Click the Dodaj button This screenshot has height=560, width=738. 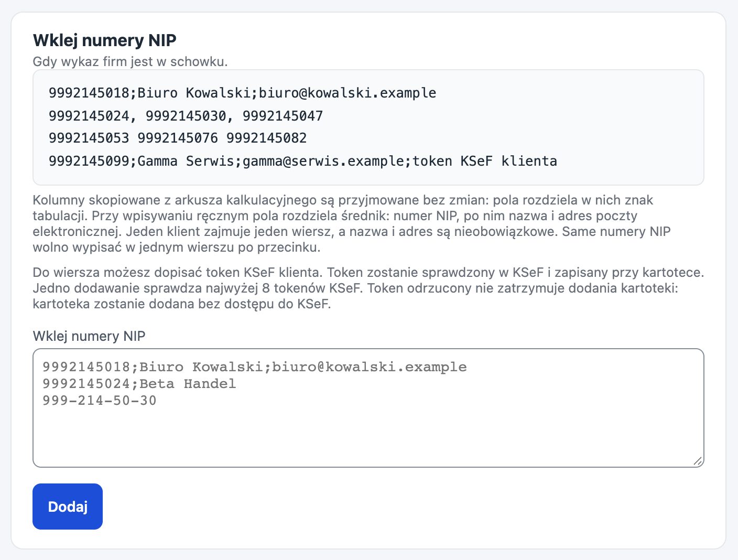point(68,507)
